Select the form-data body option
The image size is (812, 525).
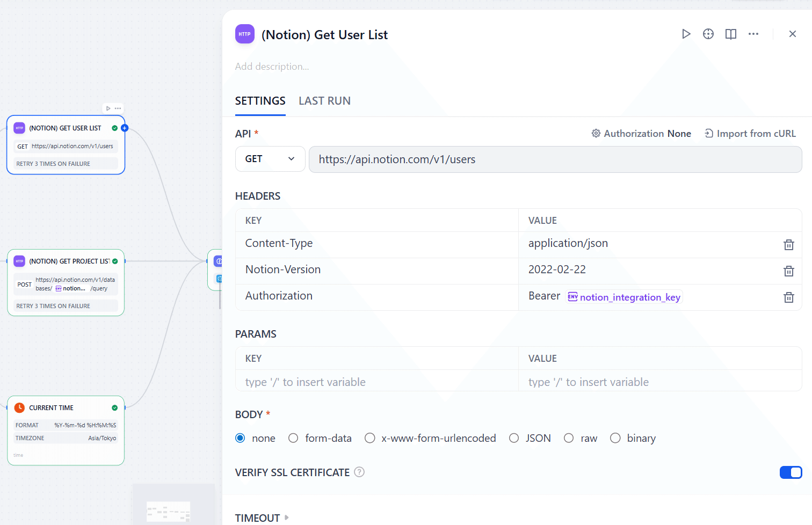(293, 438)
